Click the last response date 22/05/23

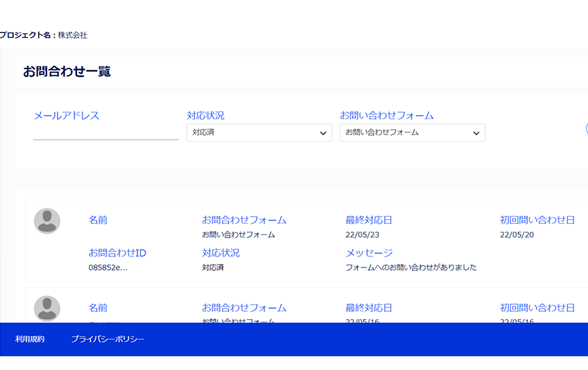pyautogui.click(x=362, y=235)
